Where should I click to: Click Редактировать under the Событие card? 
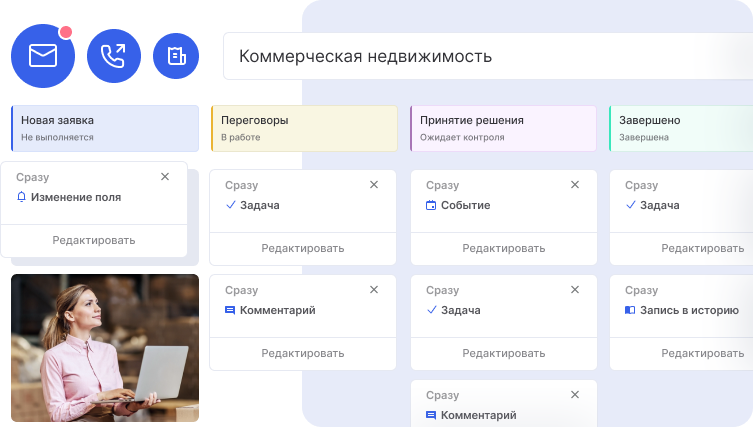[503, 248]
